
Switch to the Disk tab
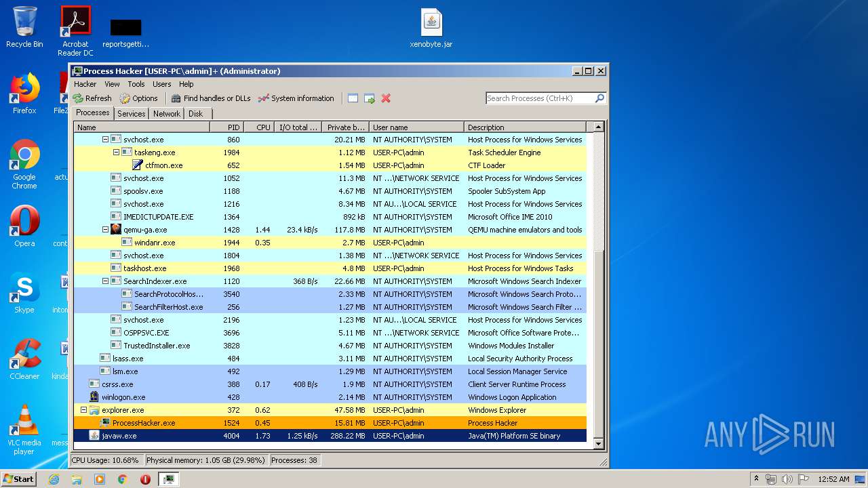coord(195,114)
